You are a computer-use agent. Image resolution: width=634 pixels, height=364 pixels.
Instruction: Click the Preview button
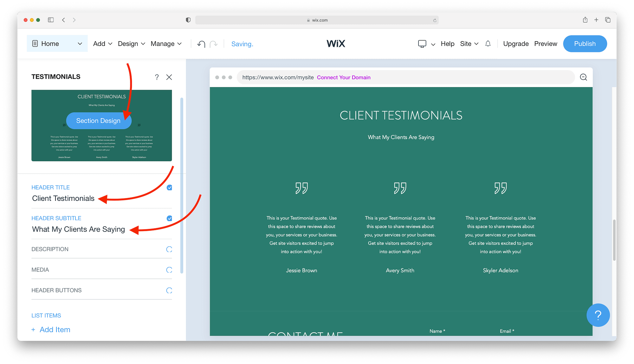pos(545,43)
